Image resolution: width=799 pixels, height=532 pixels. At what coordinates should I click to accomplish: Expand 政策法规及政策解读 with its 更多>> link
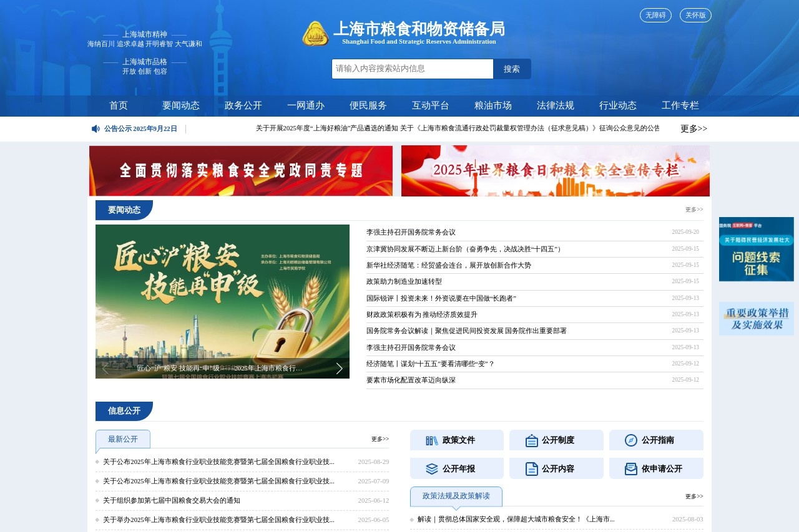click(694, 496)
